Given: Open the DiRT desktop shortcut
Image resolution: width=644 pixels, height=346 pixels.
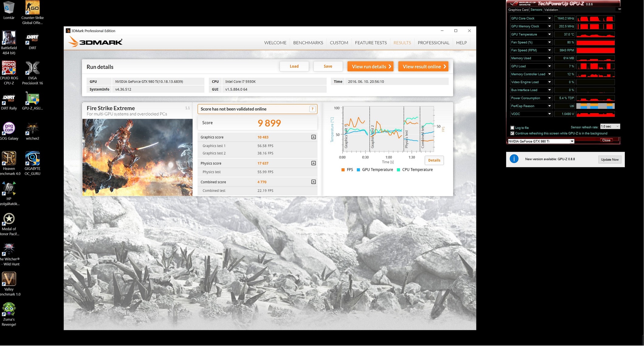Looking at the screenshot, I should point(33,40).
